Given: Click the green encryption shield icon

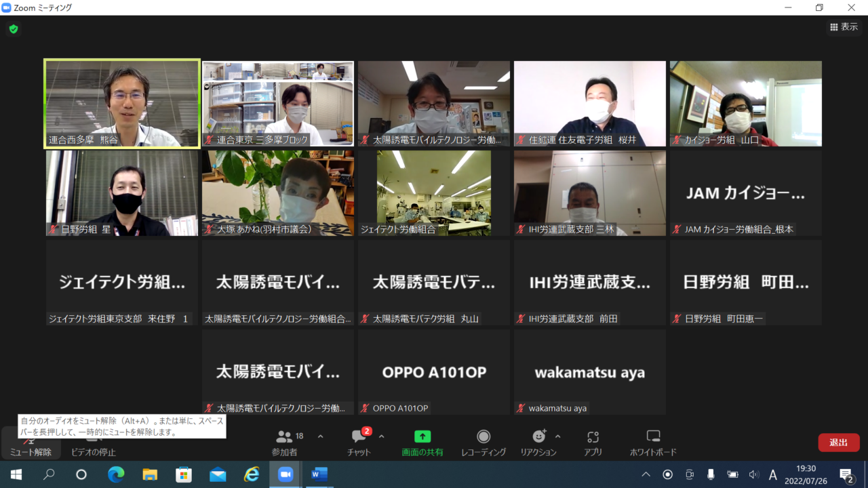Looking at the screenshot, I should pos(13,29).
